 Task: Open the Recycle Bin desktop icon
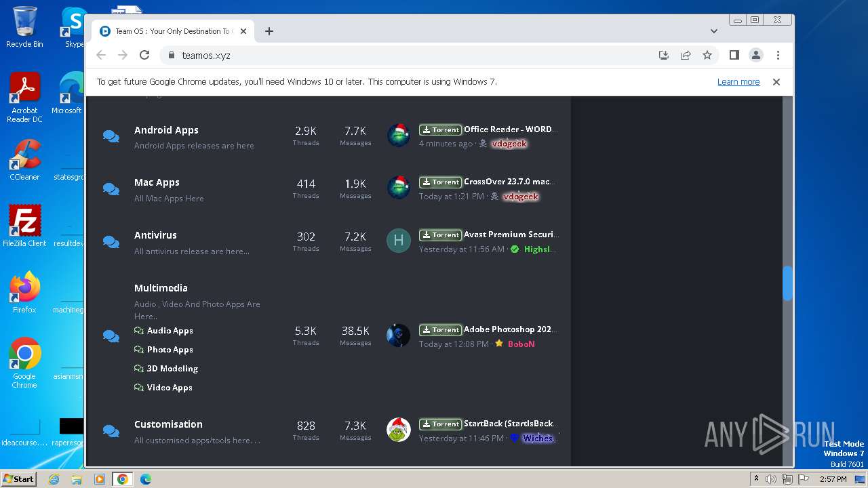(x=24, y=27)
